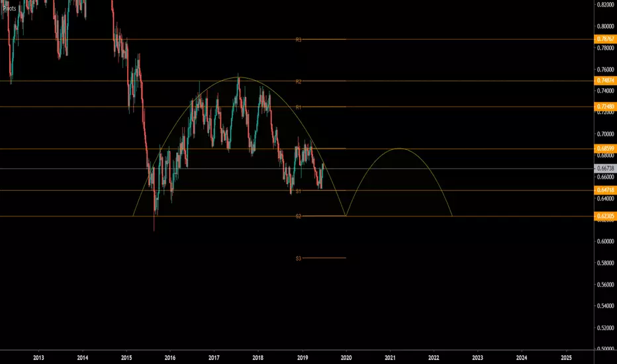Click the Pivots indicator label
Image resolution: width=617 pixels, height=364 pixels.
(9, 8)
